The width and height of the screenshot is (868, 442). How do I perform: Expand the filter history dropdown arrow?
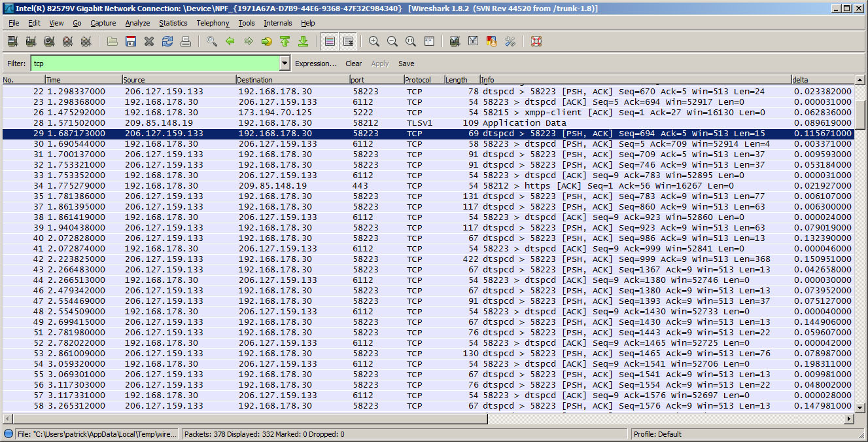coord(285,64)
